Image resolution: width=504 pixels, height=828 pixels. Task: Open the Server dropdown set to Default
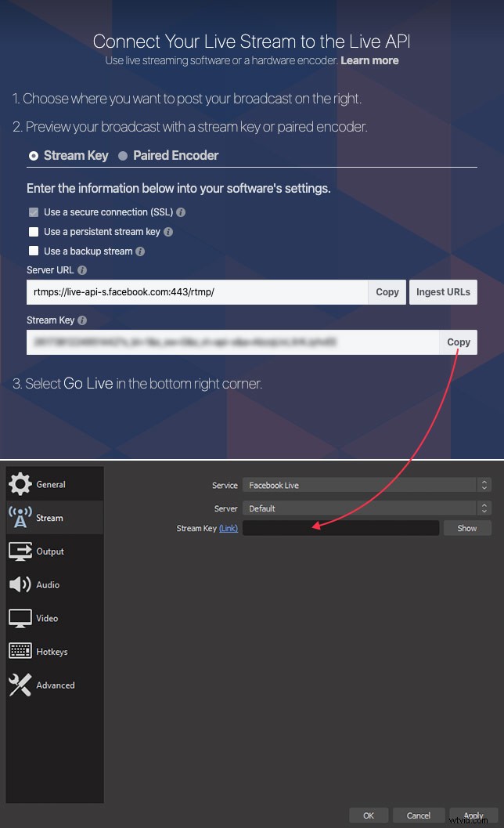point(366,508)
